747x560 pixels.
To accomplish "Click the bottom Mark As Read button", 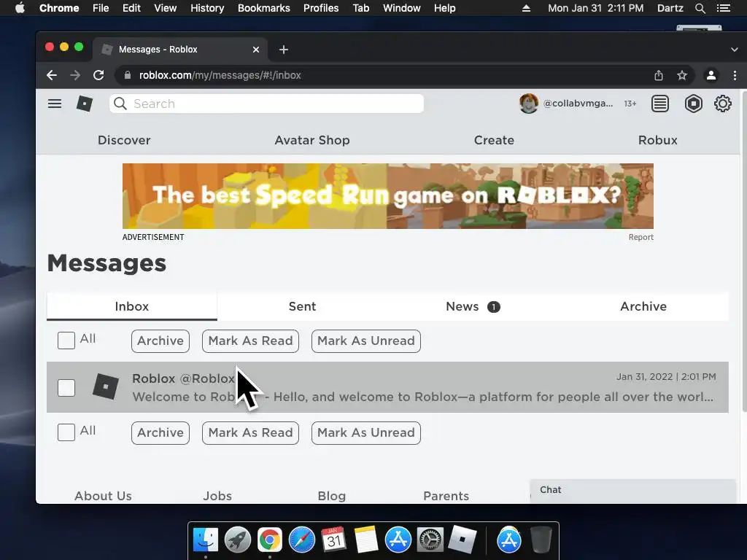I will pyautogui.click(x=251, y=433).
